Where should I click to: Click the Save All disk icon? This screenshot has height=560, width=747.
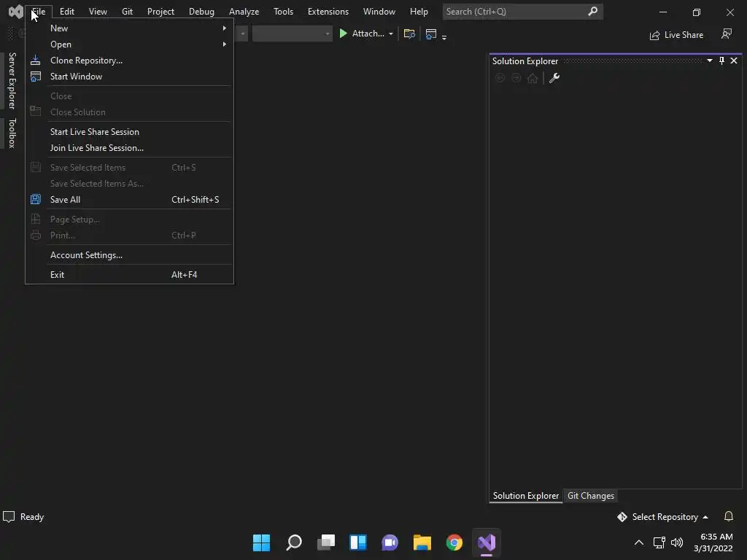pos(35,200)
